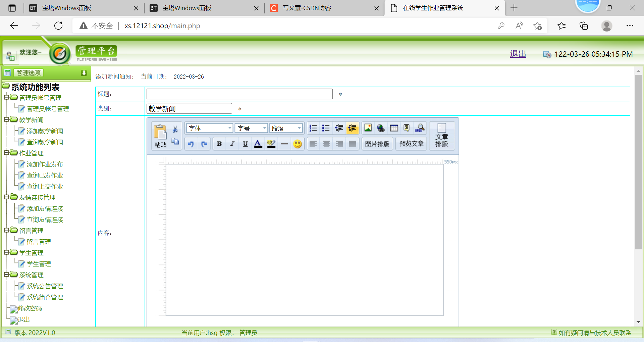The image size is (644, 342).
Task: Redo the last edit
Action: (x=204, y=144)
